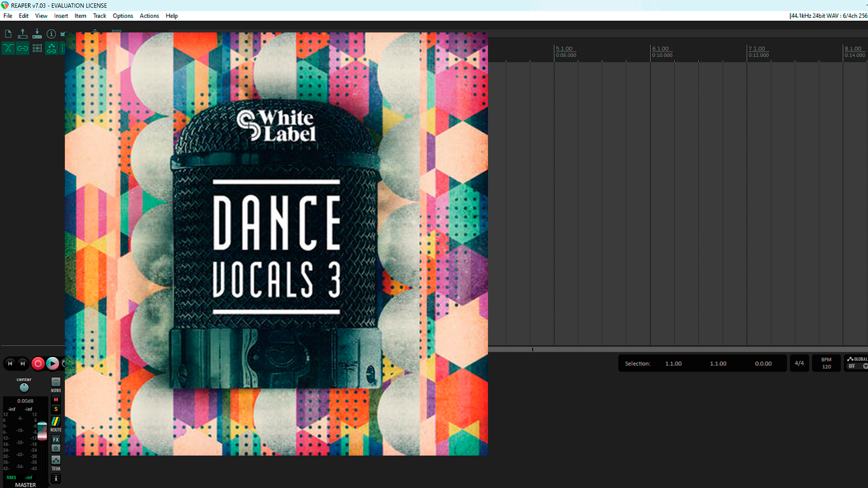Viewport: 868px width, 488px height.
Task: Click timeline ruler marker 5.1.00
Action: coord(564,49)
